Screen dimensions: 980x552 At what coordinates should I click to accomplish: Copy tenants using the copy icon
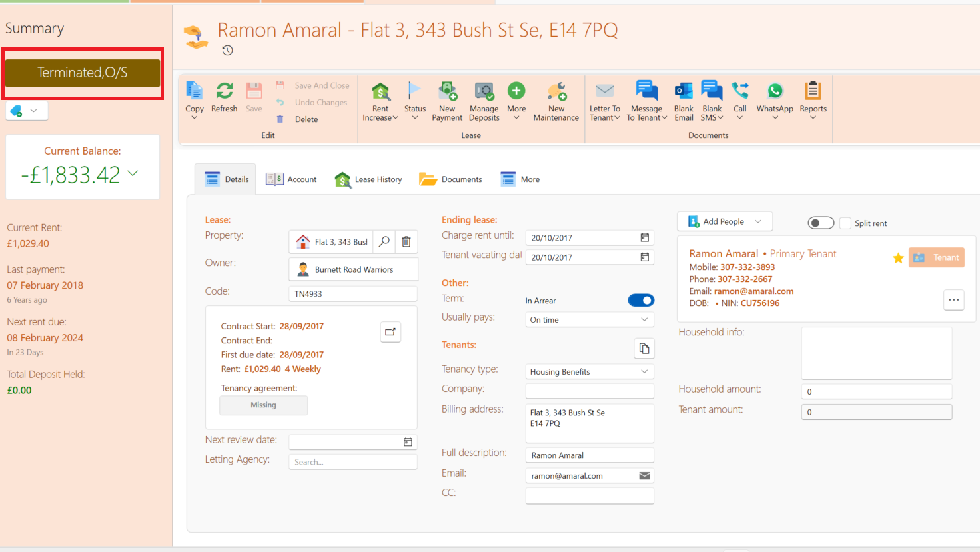[644, 348]
